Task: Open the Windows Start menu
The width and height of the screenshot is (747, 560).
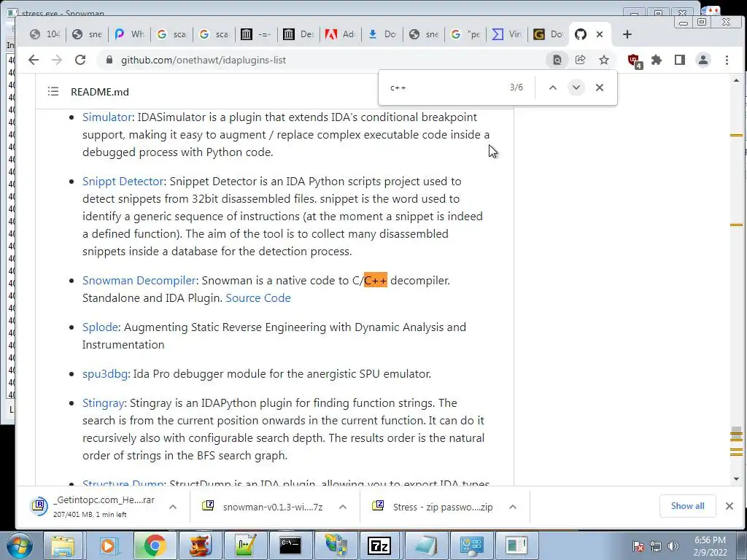Action: coord(20,545)
